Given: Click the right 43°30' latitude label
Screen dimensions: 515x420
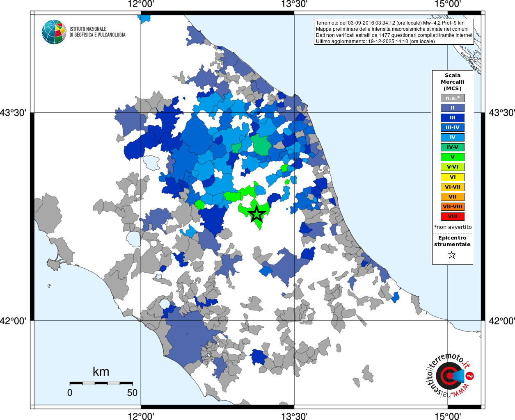Looking at the screenshot, I should point(502,112).
